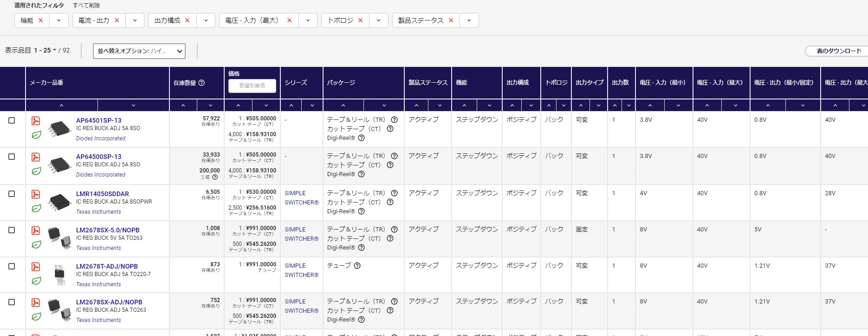The image size is (868, 336).
Task: Expand the 電流 - 出力 filter dropdown arrow
Action: tap(135, 20)
